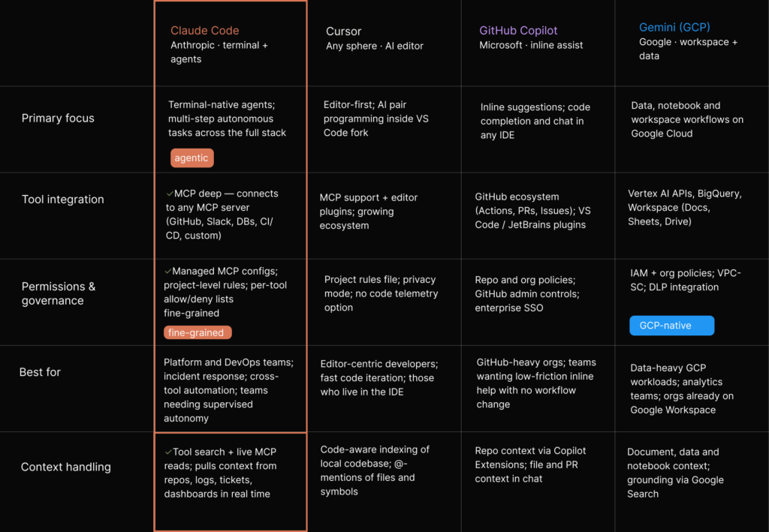Viewport: 769px width, 532px height.
Task: Click the cell "Editor-centric developers; fast code iteration"
Action: pos(379,378)
